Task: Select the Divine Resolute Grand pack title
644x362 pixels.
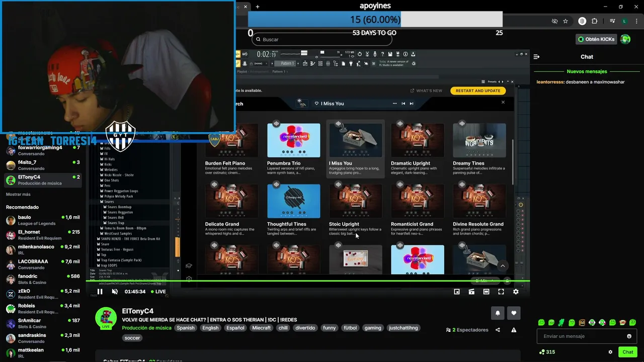Action: 478,224
